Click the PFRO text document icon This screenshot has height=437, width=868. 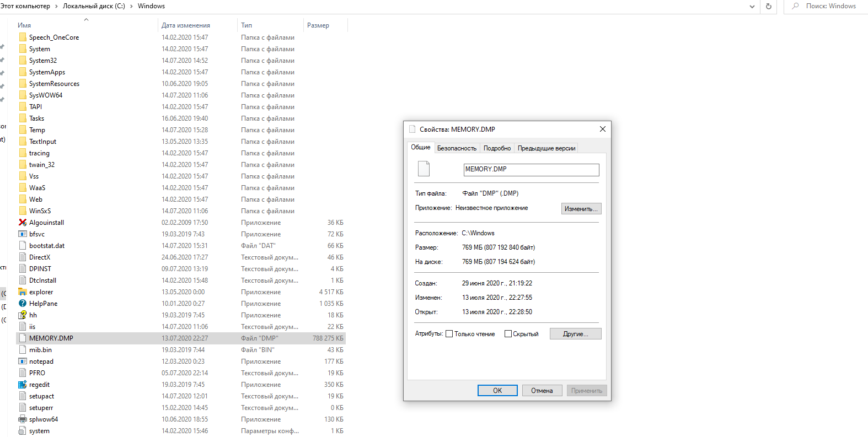pyautogui.click(x=23, y=373)
